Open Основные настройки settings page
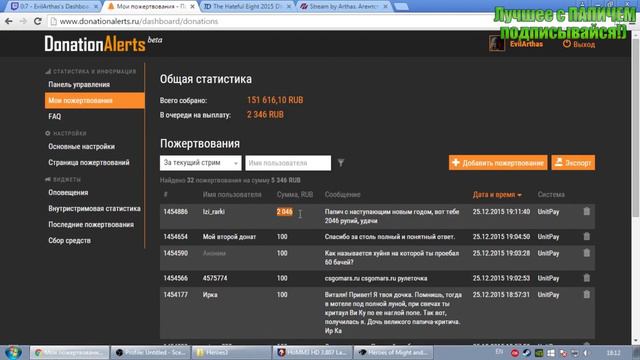Viewport: 640px width, 360px height. pos(82,147)
